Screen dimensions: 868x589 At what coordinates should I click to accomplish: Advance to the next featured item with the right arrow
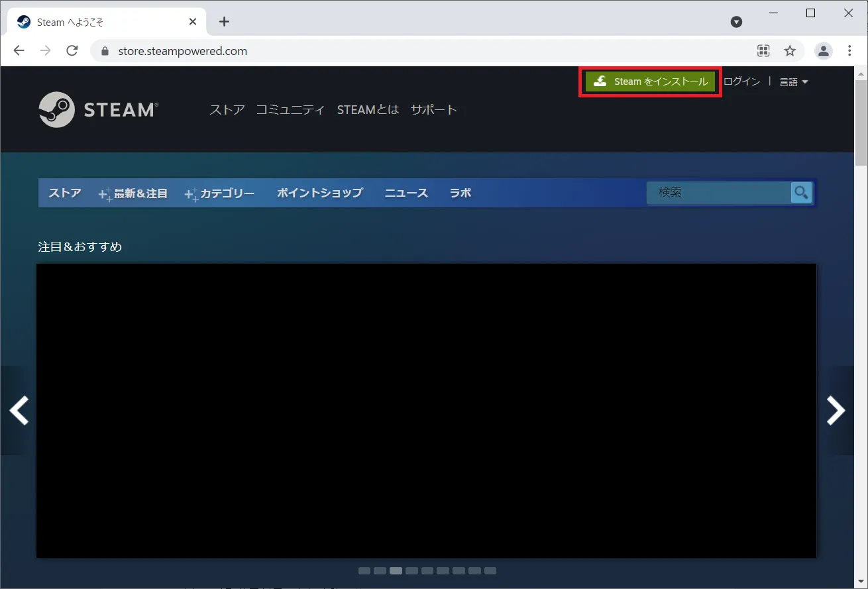click(836, 411)
